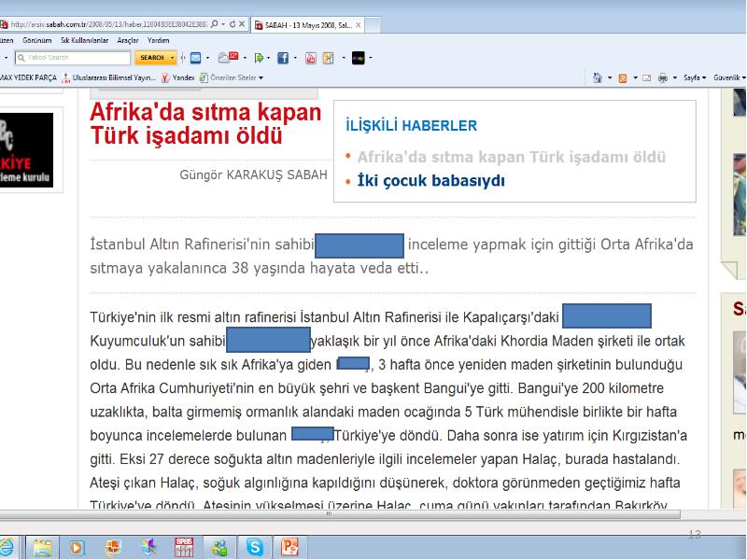Screen dimensions: 747x560
Task: Open Internet Explorer from the taskbar
Action: tap(7, 547)
